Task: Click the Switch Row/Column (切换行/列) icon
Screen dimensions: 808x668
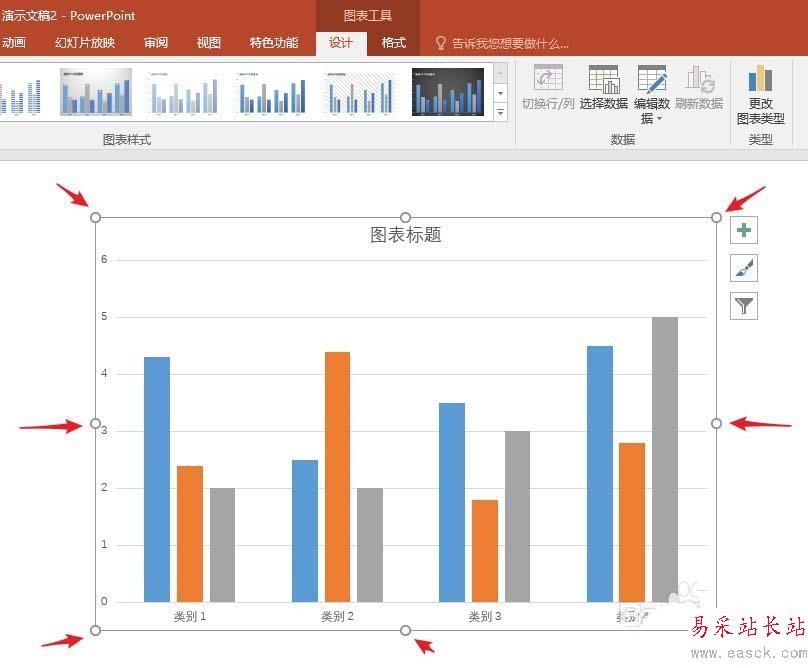Action: tap(548, 79)
